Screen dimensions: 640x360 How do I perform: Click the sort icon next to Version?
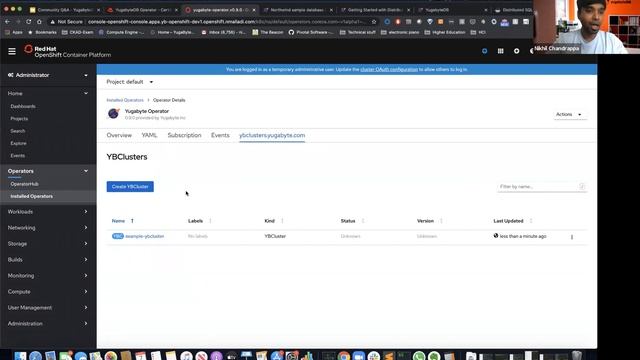(x=441, y=221)
